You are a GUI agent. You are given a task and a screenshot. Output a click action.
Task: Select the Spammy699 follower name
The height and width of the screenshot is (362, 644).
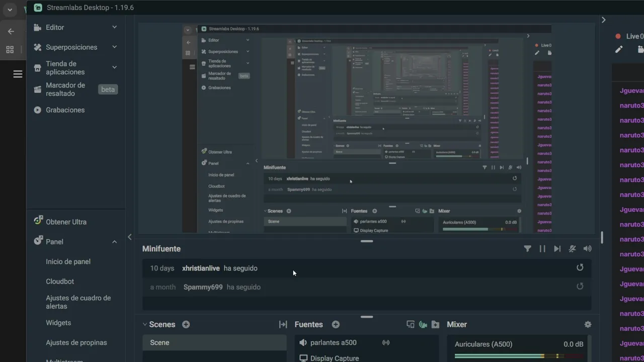[203, 287]
